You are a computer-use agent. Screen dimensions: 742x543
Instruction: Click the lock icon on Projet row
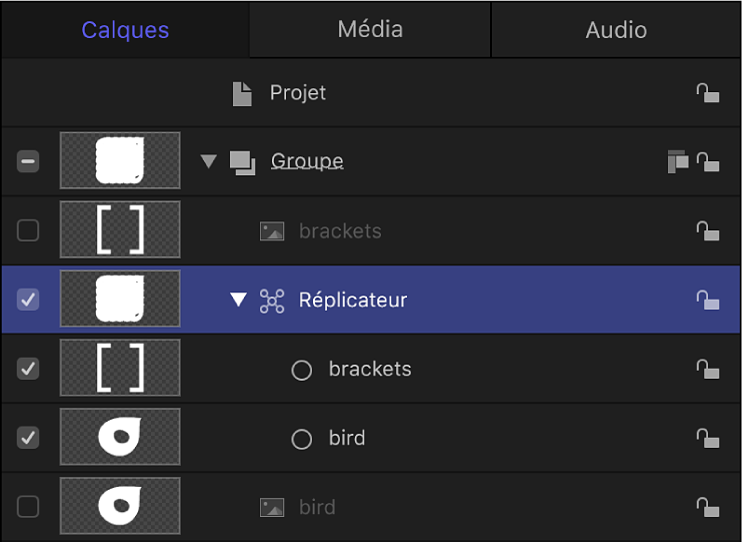708,93
